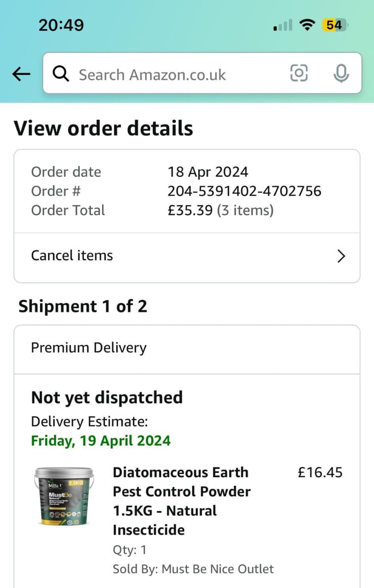Tap the Premium Delivery row
The image size is (374, 588).
[187, 348]
